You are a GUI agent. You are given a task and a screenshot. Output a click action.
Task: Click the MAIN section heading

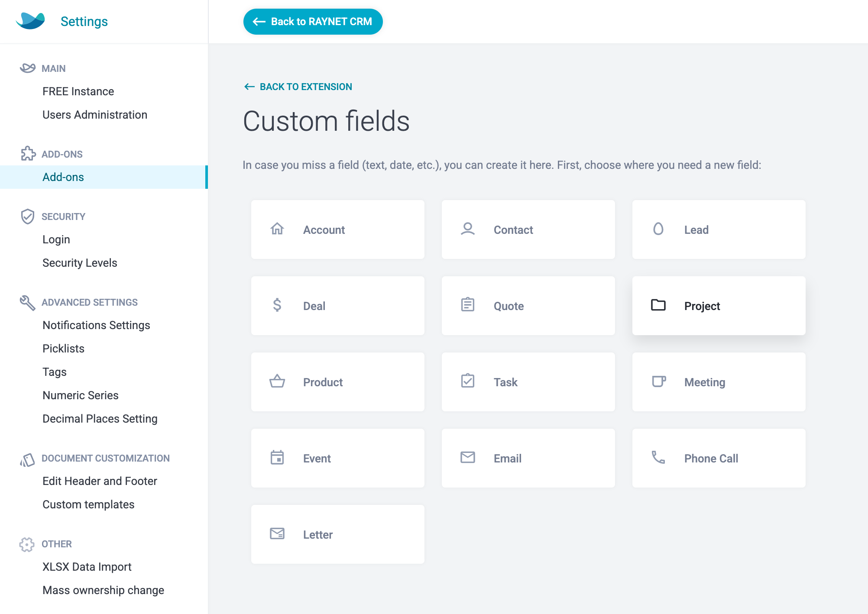tap(54, 68)
